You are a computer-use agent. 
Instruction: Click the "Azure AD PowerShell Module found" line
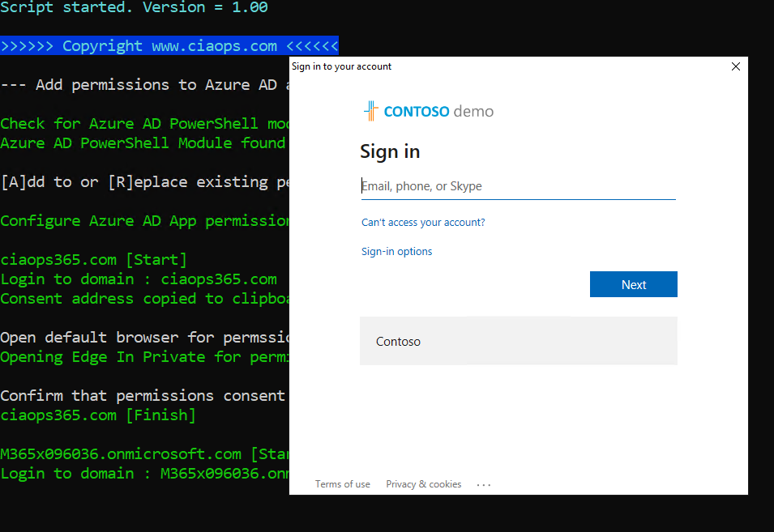[142, 143]
